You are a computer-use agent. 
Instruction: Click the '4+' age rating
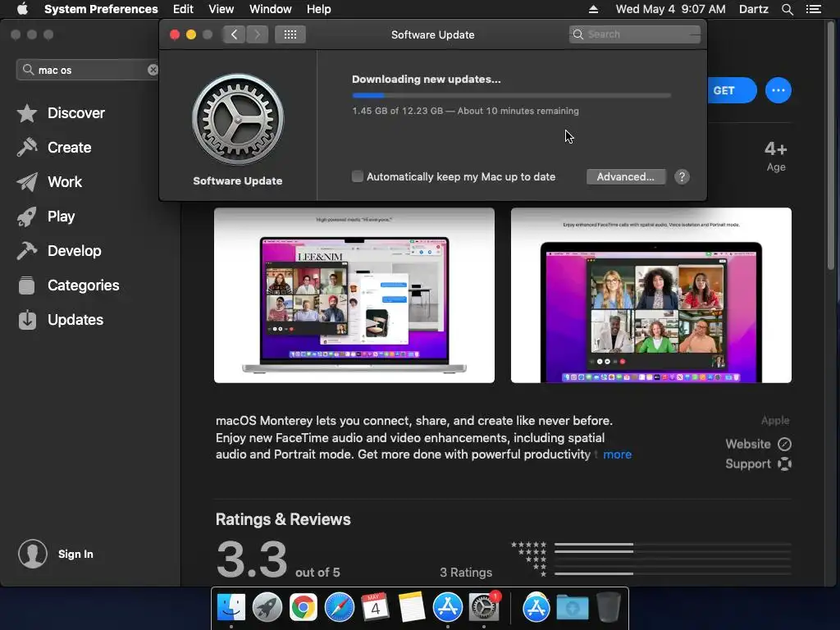pos(776,148)
